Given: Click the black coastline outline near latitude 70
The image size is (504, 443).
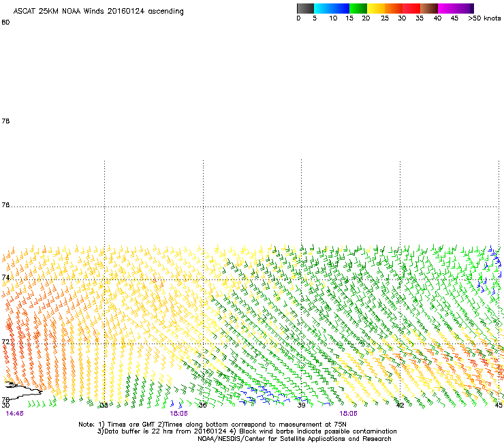Looking at the screenshot, I should (x=23, y=390).
